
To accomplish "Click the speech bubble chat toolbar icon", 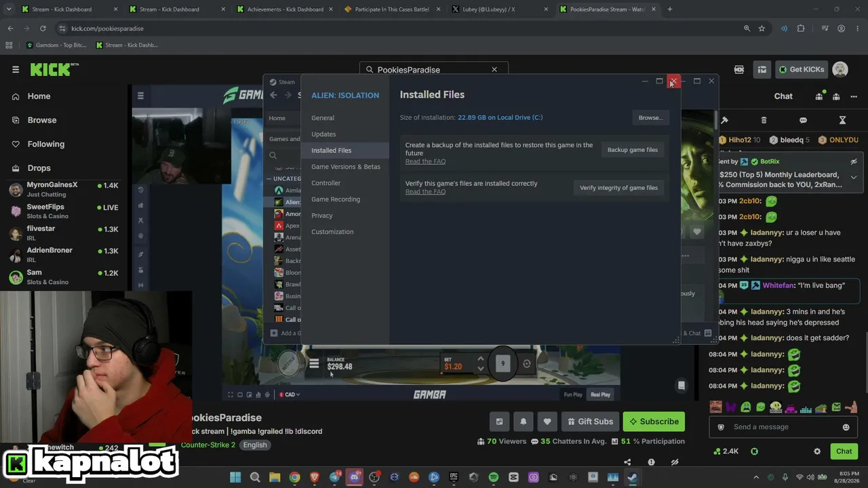I will click(803, 121).
